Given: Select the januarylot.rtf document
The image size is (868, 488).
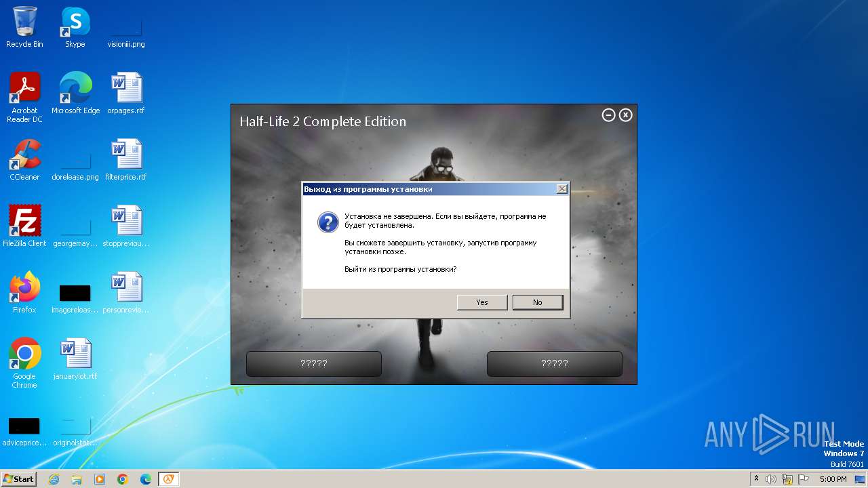Looking at the screenshot, I should point(75,359).
